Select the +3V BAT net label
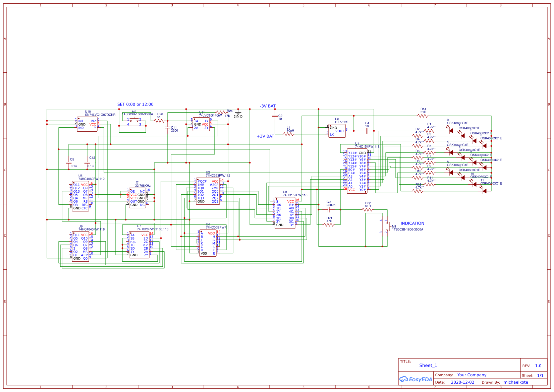Viewport: 554px width, 392px height. click(x=265, y=136)
